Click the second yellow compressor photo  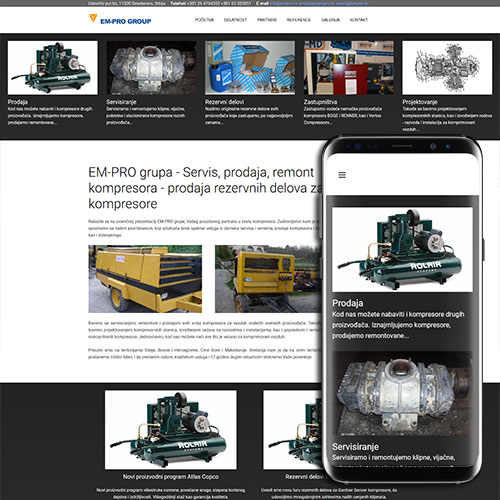268,279
